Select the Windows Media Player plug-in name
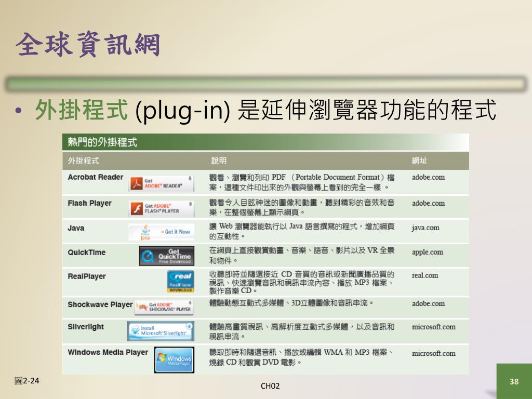 click(x=108, y=352)
